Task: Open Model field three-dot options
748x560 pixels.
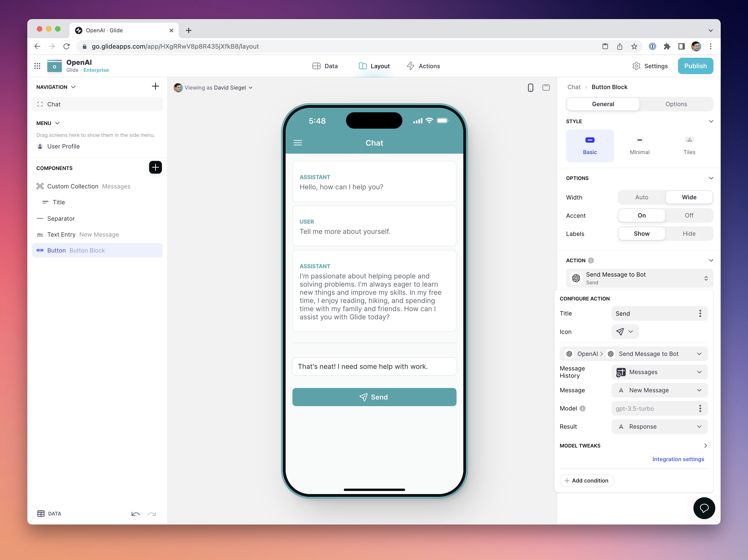Action: tap(700, 408)
